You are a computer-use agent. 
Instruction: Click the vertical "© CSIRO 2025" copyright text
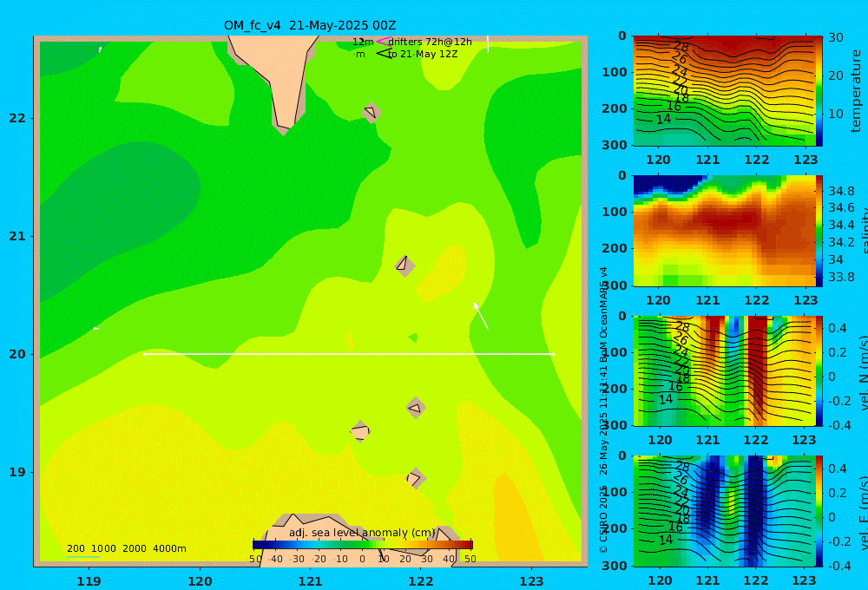pos(603,520)
